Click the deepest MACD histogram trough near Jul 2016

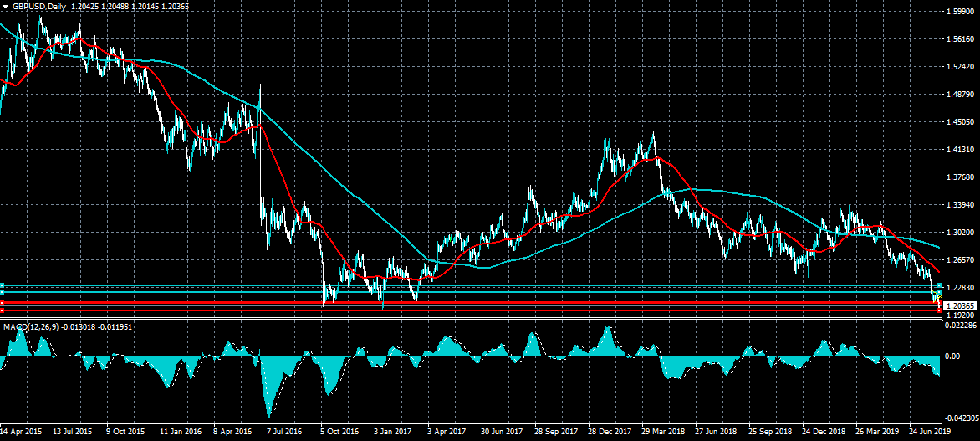(269, 416)
